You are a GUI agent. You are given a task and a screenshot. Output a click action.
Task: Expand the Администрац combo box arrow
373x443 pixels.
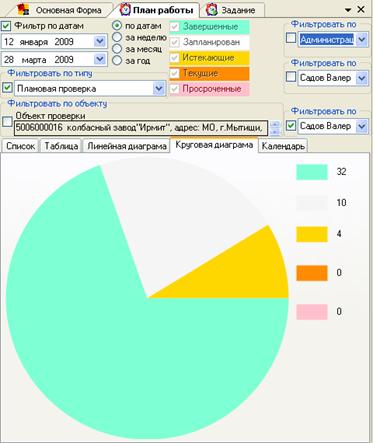coord(362,40)
